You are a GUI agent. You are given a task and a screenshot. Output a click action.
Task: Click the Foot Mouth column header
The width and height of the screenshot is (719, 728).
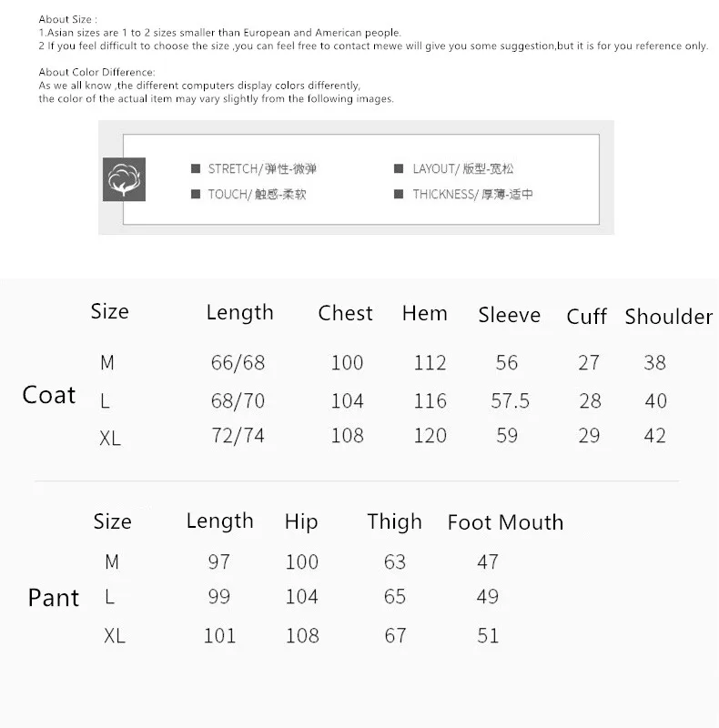(x=505, y=522)
